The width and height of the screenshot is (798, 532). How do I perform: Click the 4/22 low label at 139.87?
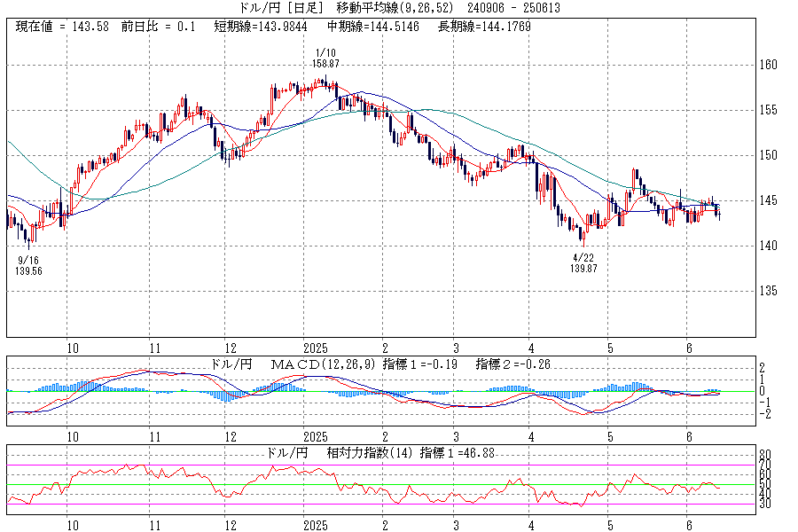pos(583,262)
